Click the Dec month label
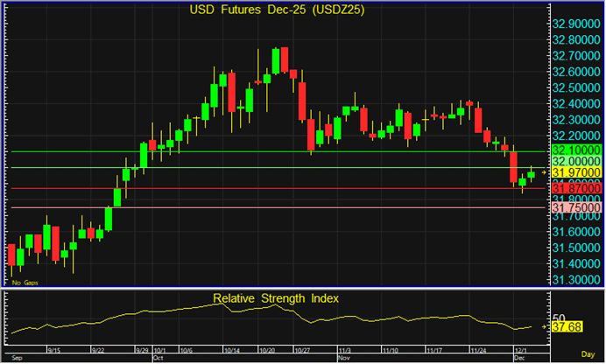606x364 pixels. 518,358
